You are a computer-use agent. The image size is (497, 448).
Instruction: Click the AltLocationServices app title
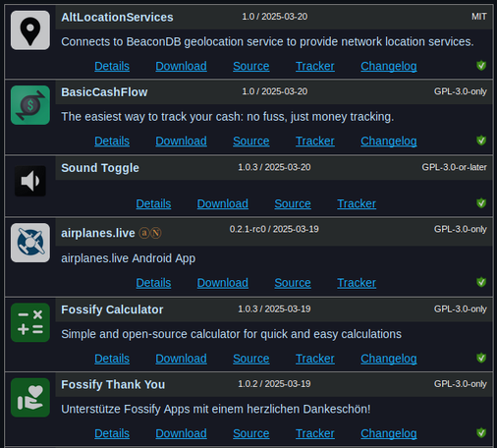(x=117, y=17)
